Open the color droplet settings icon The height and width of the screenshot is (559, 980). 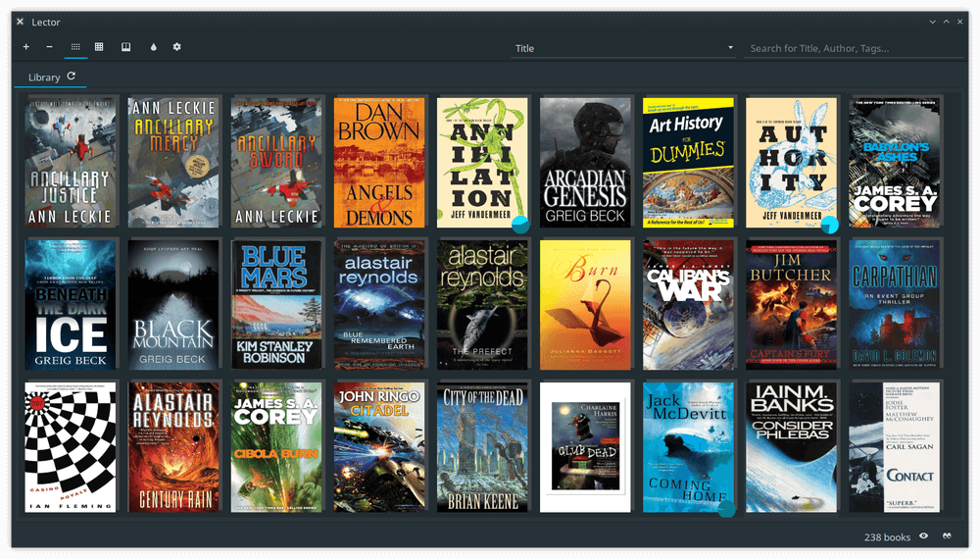click(x=153, y=47)
